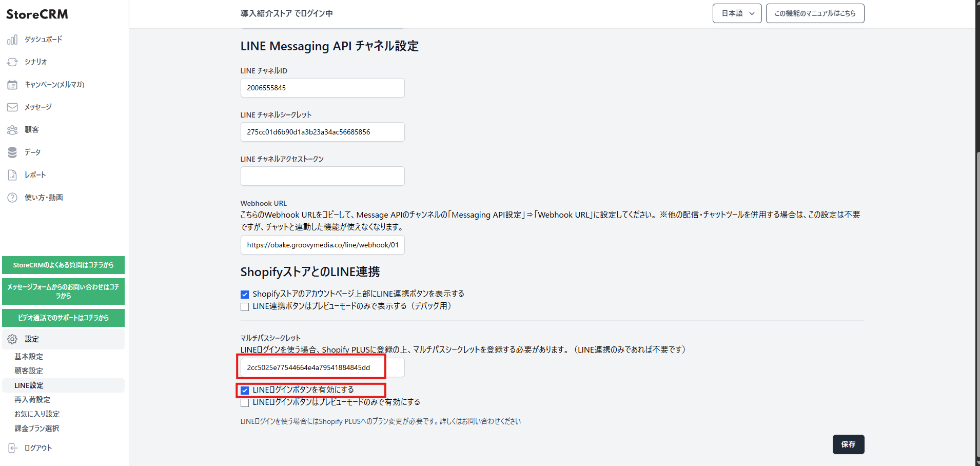This screenshot has height=466, width=980.
Task: Click LINE Messaging API チャネル設定 heading
Action: pos(329,46)
